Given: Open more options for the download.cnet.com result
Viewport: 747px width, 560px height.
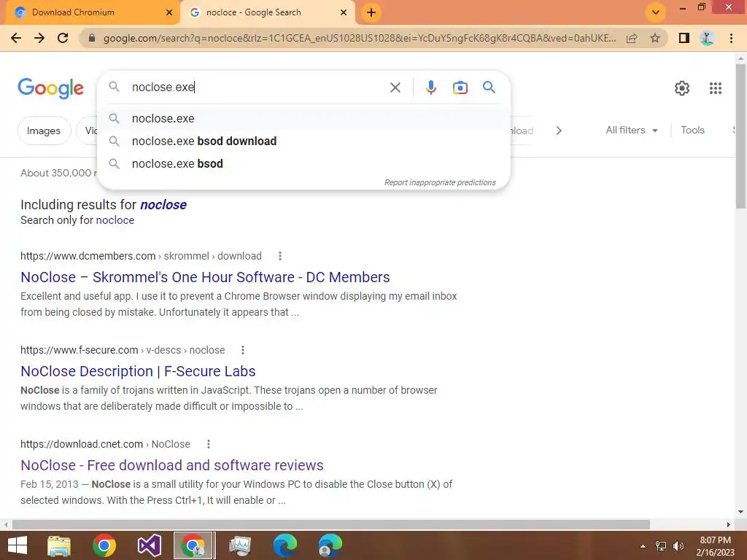Looking at the screenshot, I should point(208,444).
